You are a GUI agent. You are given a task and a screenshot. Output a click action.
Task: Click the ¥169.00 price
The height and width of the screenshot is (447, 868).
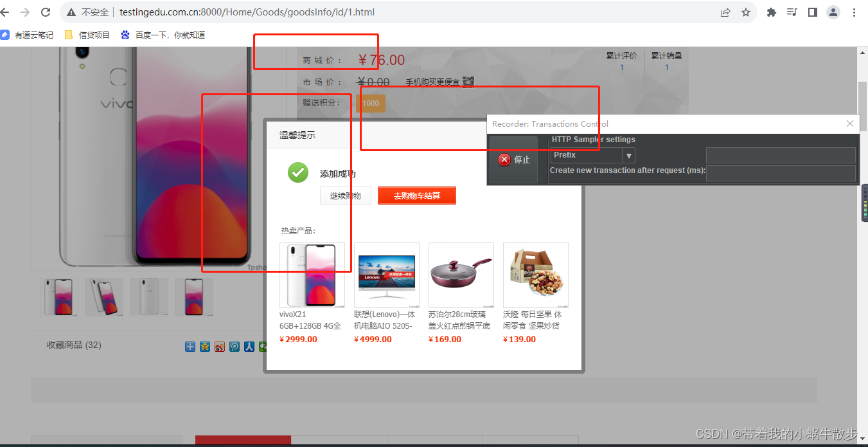[x=445, y=340]
